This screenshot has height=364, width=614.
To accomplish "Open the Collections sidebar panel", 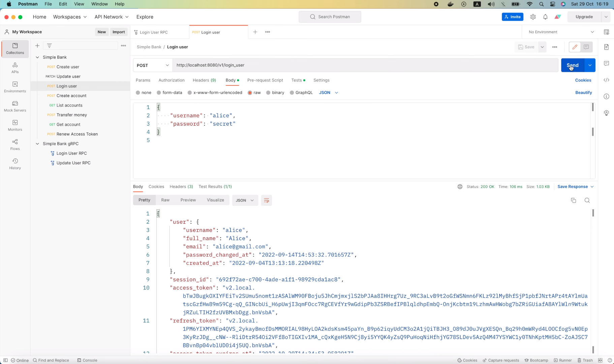I will coord(15,49).
